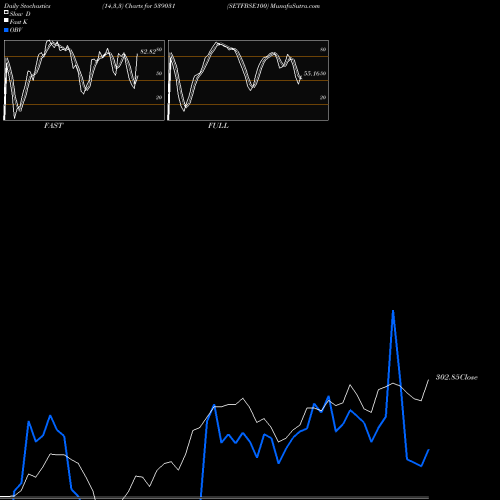Open the FULL stochastic chart panel
500x500 pixels.
pos(248,80)
